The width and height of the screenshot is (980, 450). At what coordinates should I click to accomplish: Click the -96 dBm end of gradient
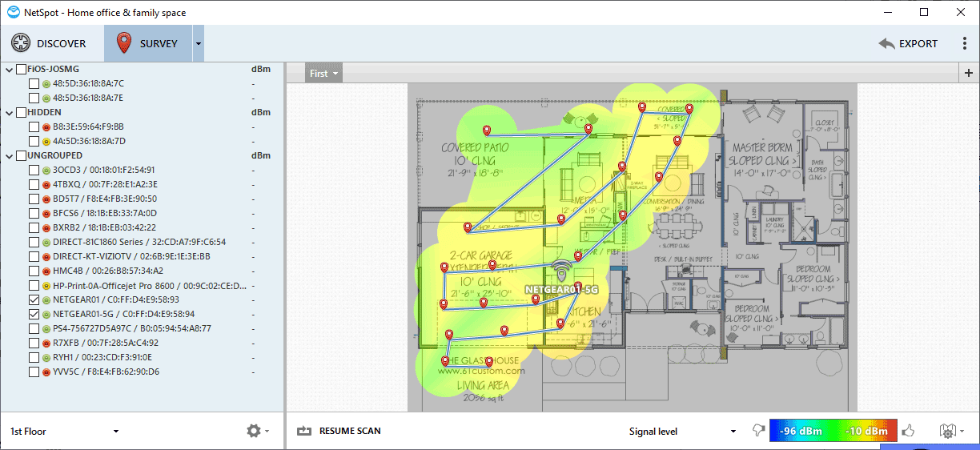(800, 431)
